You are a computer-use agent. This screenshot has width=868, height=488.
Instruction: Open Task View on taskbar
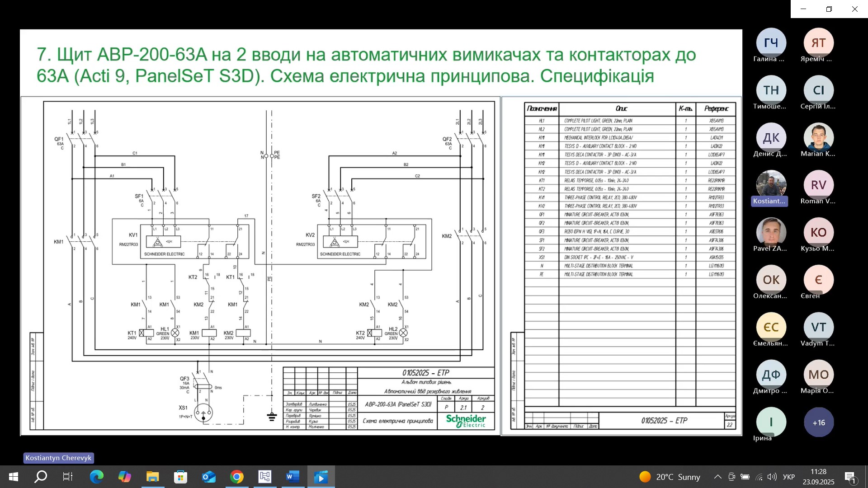coord(68,477)
